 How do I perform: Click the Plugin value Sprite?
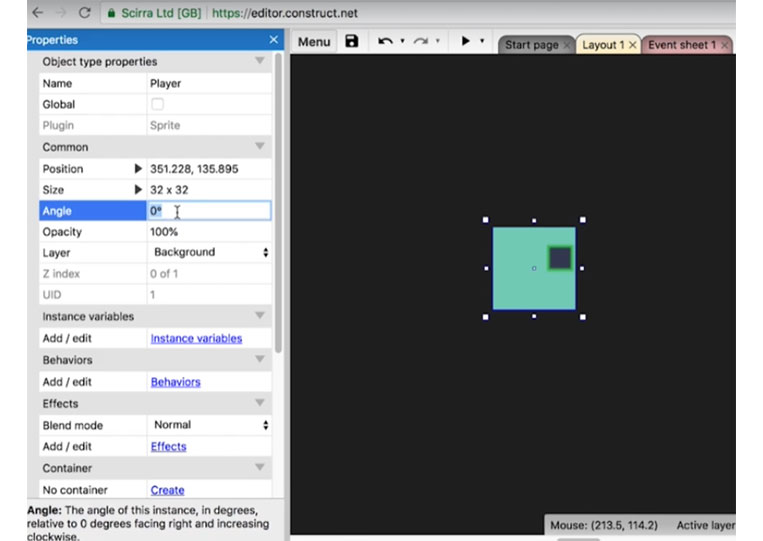coord(165,126)
